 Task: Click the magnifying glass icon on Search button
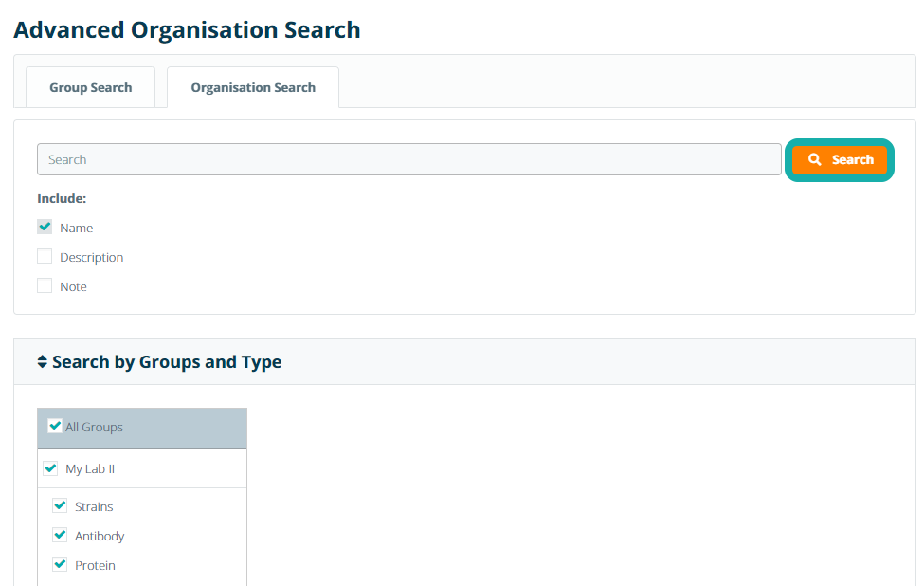(x=814, y=160)
